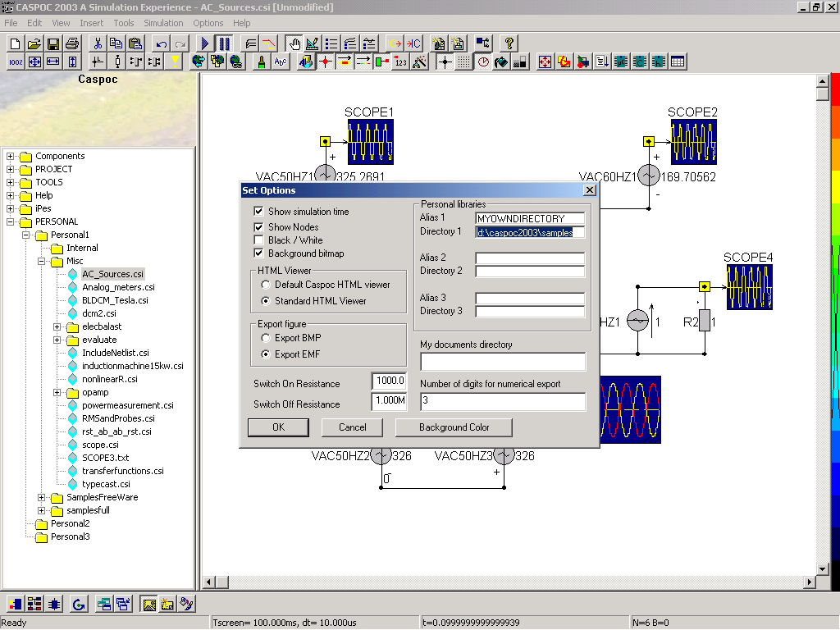Click the Alias 1 input field
840x630 pixels.
coord(530,218)
